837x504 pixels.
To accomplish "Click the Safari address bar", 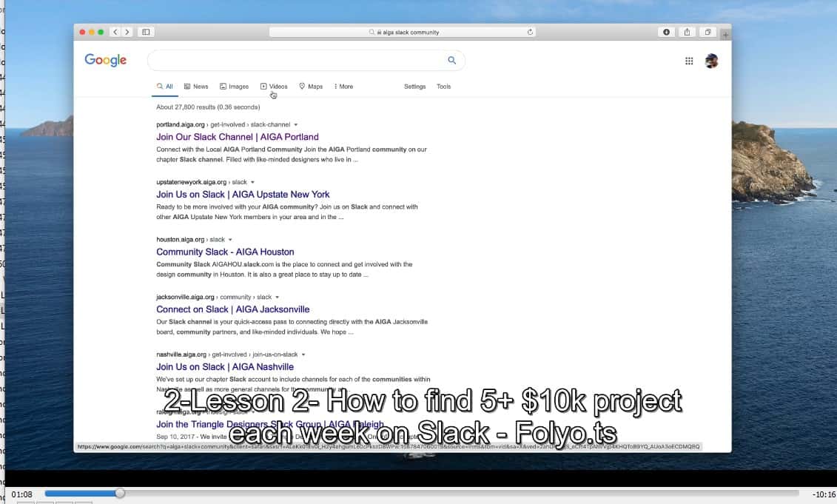I will click(403, 32).
